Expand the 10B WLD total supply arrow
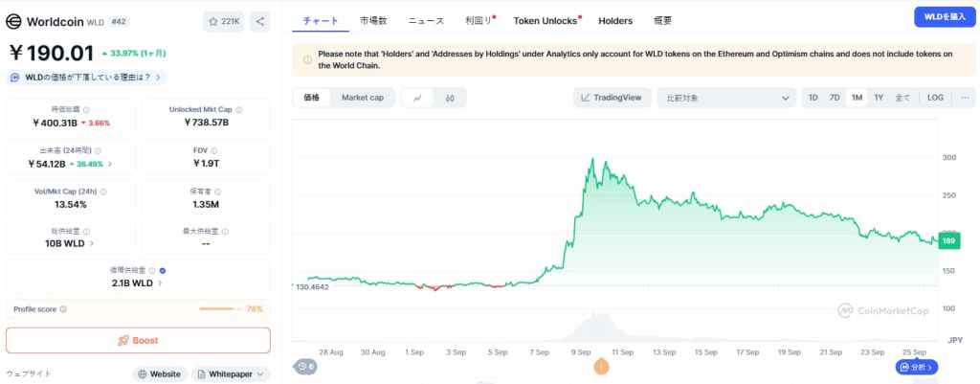This screenshot has height=384, width=980. 92,243
